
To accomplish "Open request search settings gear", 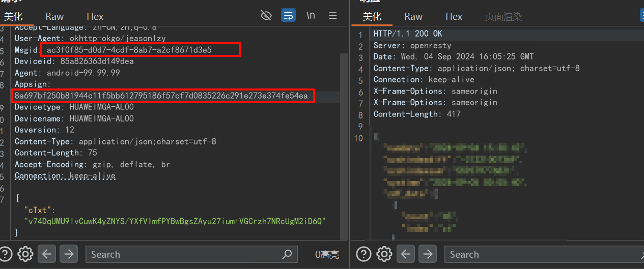I will point(25,254).
